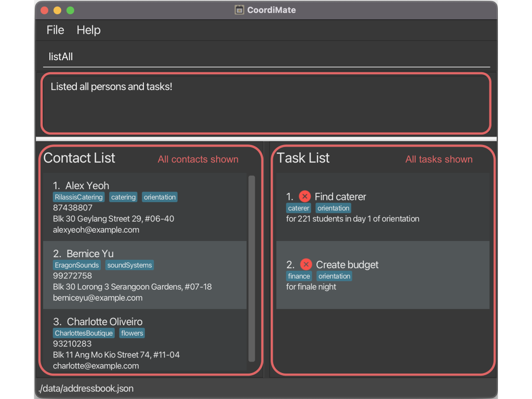Click the alexyeoh@example.com email address

(x=96, y=230)
